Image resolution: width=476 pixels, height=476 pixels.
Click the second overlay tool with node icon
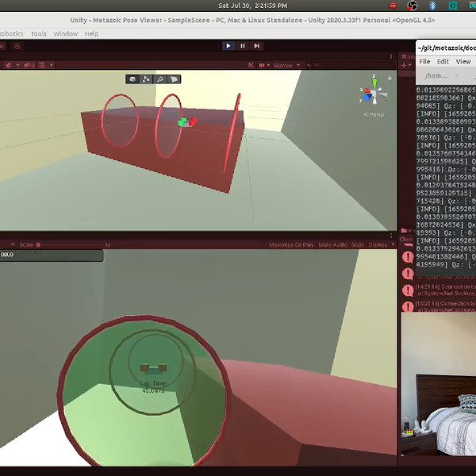(x=146, y=79)
